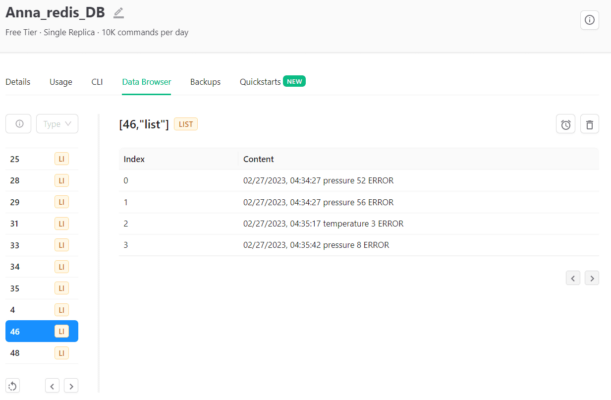Viewport: 611px width, 400px height.
Task: Click the alarm clock expiry icon
Action: (566, 124)
